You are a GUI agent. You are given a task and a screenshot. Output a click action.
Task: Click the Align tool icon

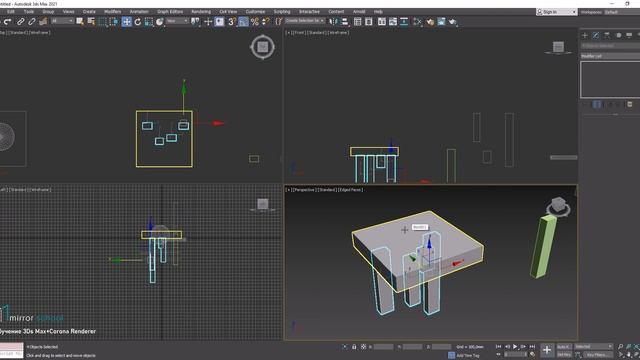pos(345,22)
